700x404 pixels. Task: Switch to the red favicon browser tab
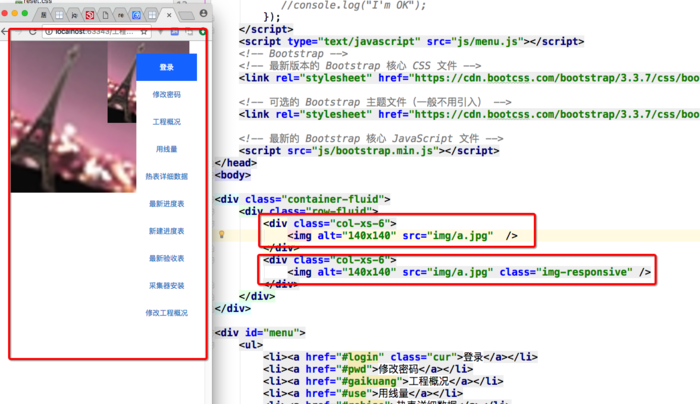[90, 15]
